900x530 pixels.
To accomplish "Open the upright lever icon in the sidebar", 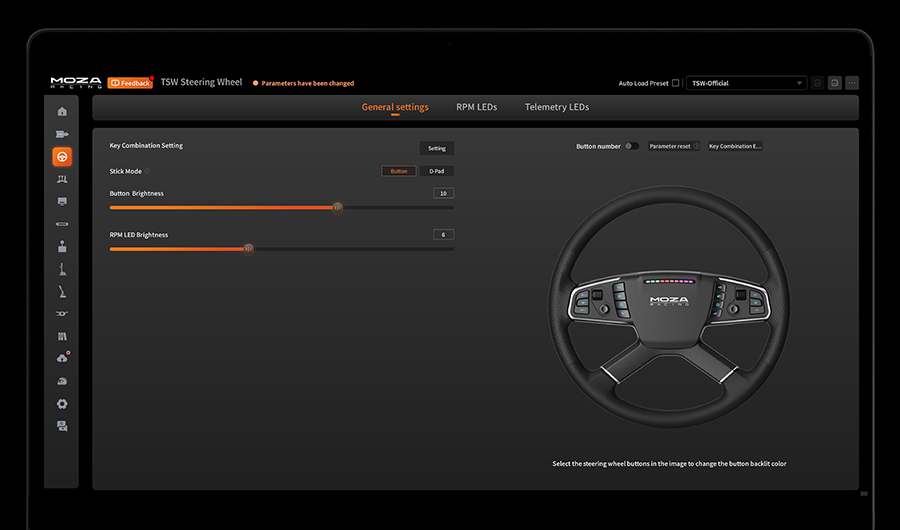I will [62, 269].
